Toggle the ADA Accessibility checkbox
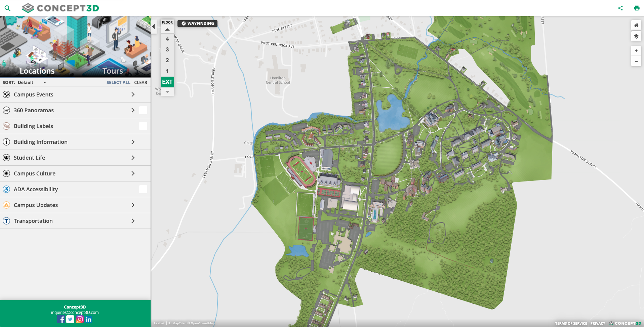 click(143, 189)
